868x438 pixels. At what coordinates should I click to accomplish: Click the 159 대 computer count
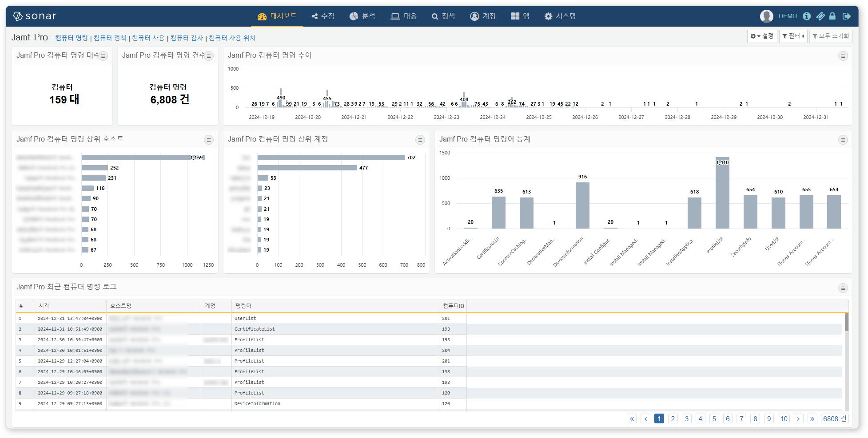pyautogui.click(x=64, y=99)
